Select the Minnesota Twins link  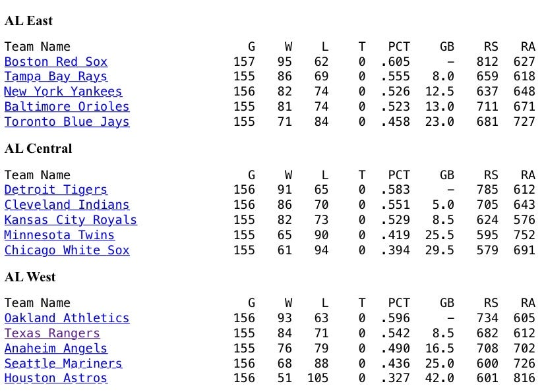pos(59,235)
